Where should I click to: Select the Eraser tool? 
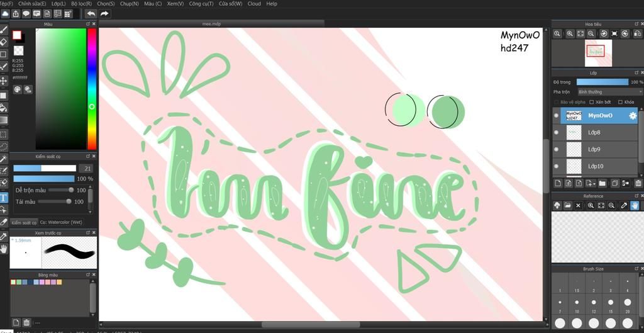[3, 42]
